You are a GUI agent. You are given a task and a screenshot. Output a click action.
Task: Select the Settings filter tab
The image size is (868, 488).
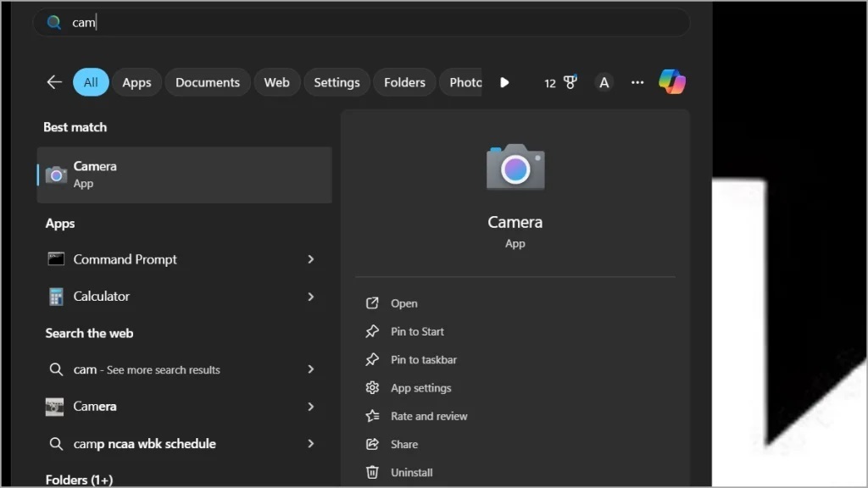pyautogui.click(x=337, y=81)
